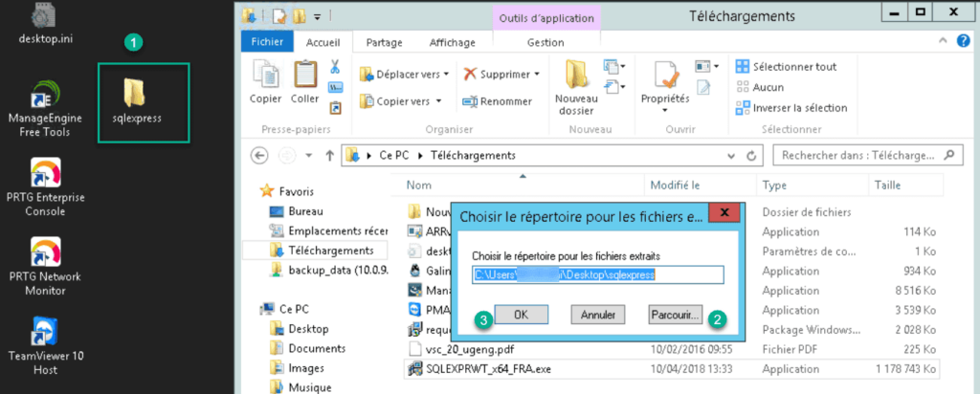This screenshot has width=980, height=394.
Task: Switch to the Partage ribbon tab
Action: click(x=385, y=42)
